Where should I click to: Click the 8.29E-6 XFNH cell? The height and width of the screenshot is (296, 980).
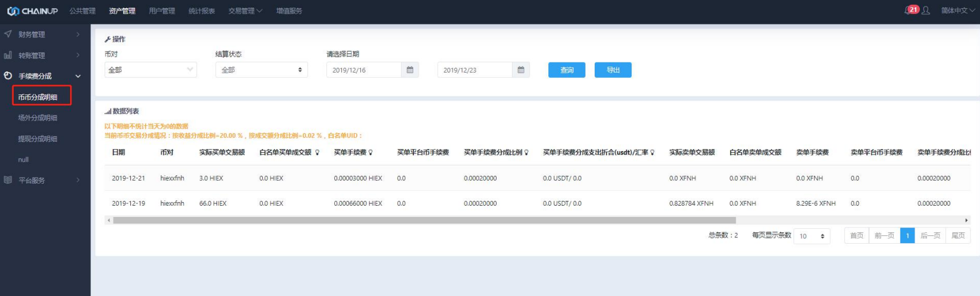point(816,203)
